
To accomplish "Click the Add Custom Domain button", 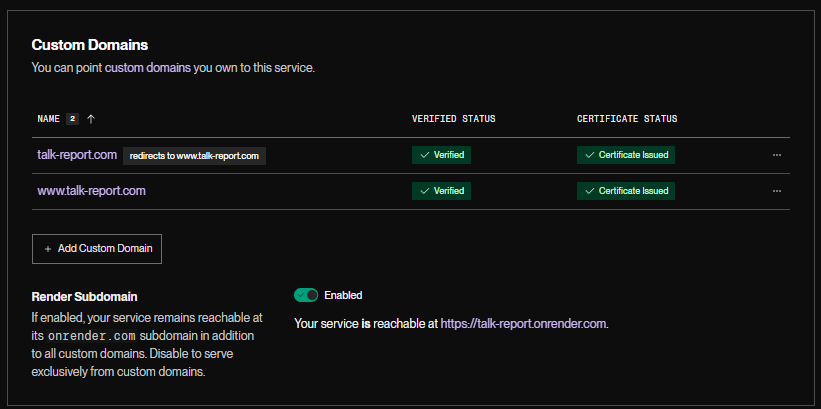I will click(97, 249).
